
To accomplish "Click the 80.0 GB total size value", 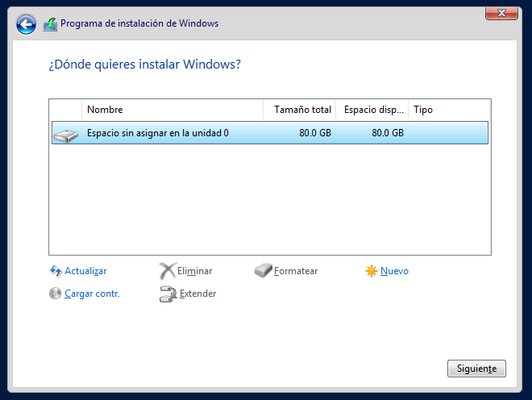I will click(315, 133).
